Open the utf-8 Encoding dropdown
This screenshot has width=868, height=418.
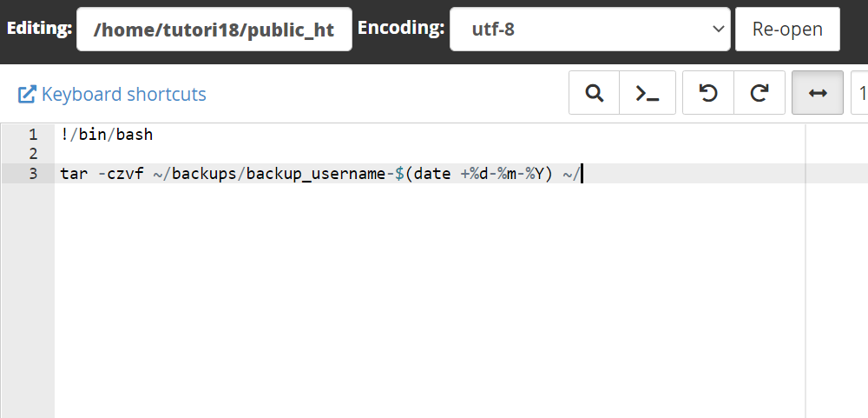590,29
